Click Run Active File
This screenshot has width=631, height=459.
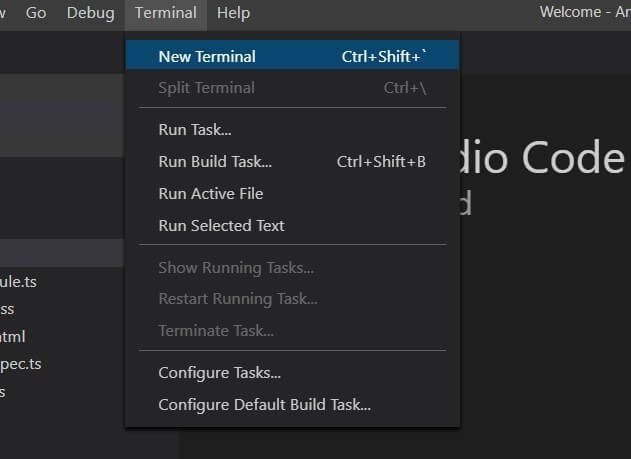211,194
